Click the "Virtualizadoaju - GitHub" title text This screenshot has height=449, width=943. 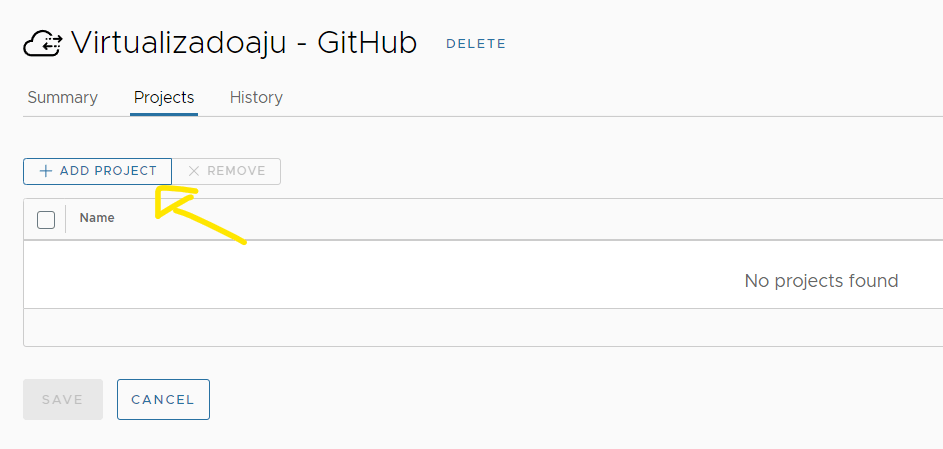pyautogui.click(x=244, y=44)
